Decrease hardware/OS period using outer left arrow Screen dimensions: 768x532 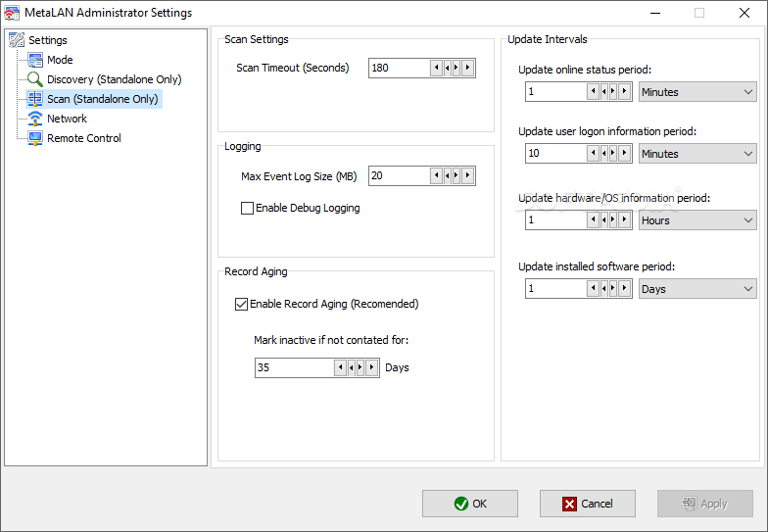[x=594, y=219]
